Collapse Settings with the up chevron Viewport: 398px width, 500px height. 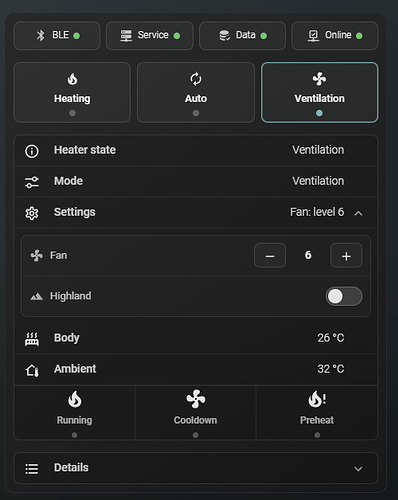(x=358, y=213)
